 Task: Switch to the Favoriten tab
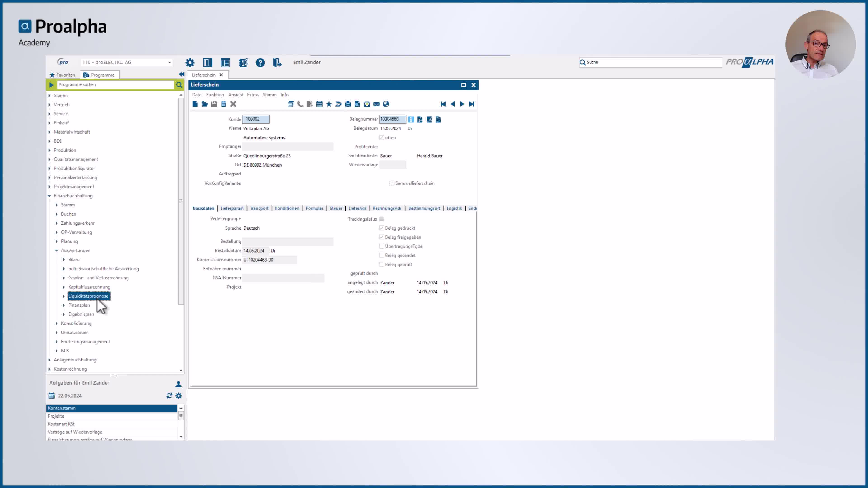coord(62,75)
